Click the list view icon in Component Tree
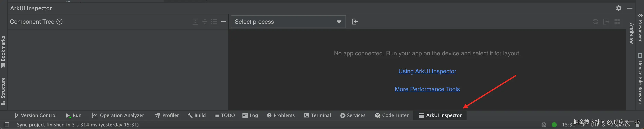 tap(214, 22)
